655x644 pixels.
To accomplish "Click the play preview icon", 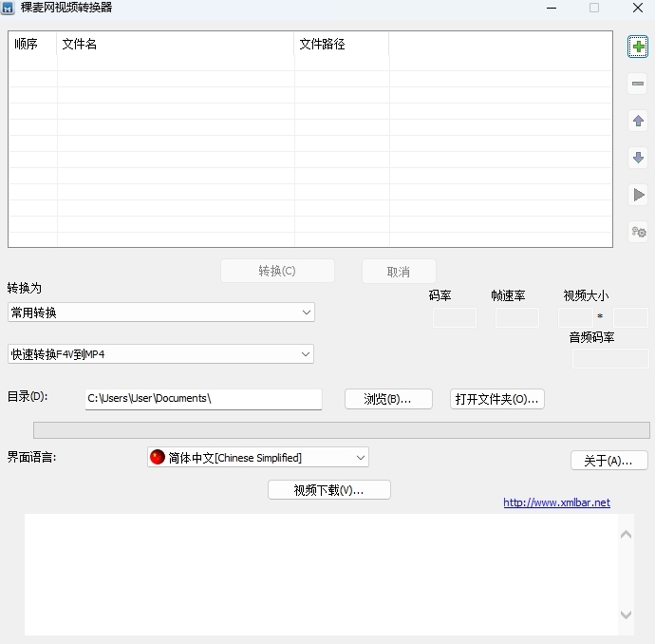I will pyautogui.click(x=638, y=195).
